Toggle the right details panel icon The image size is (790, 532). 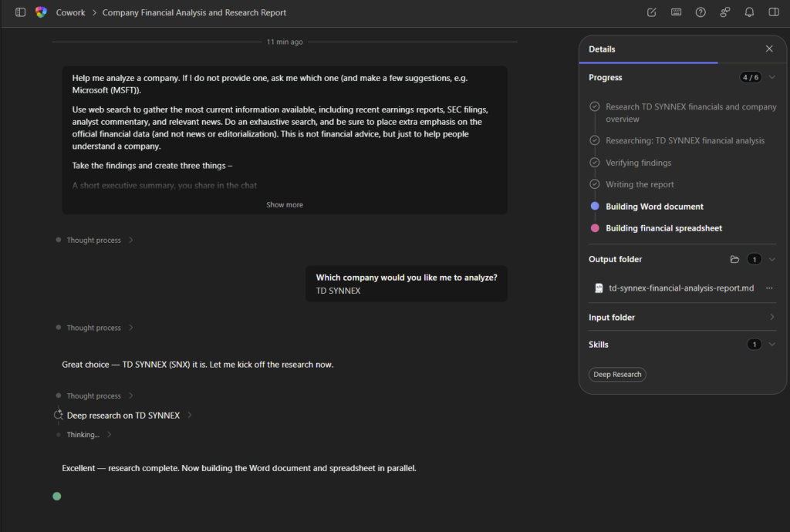pos(773,12)
